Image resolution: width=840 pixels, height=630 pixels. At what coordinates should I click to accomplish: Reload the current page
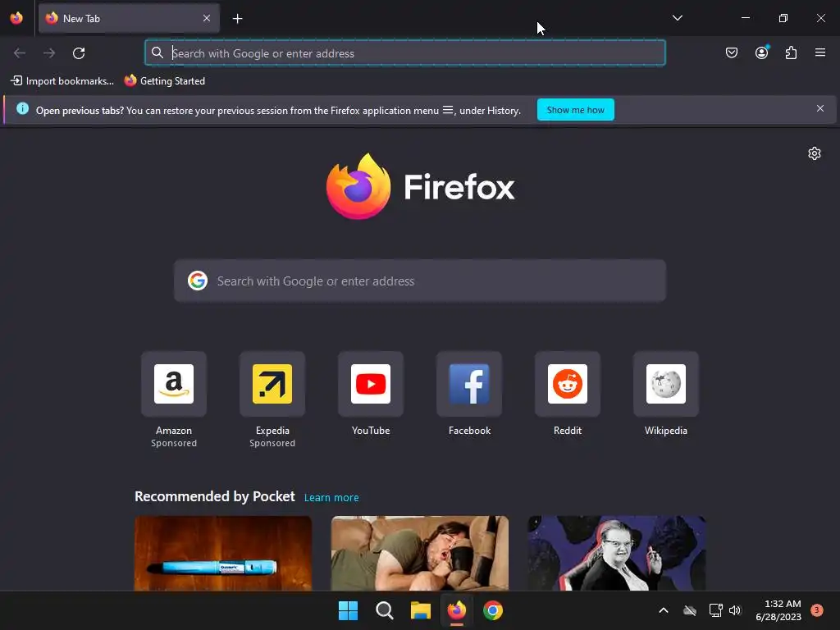click(x=79, y=53)
